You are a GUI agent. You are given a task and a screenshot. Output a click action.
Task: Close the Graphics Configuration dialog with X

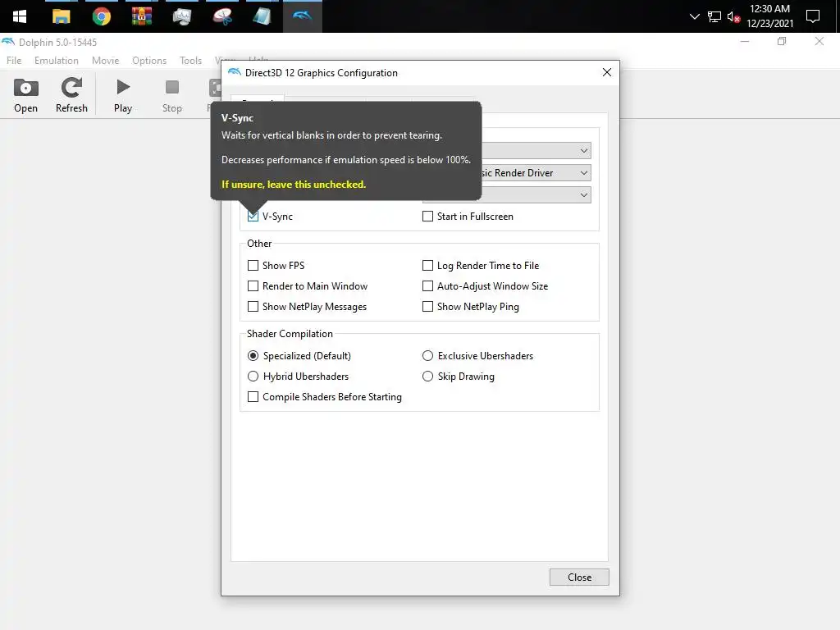coord(606,72)
